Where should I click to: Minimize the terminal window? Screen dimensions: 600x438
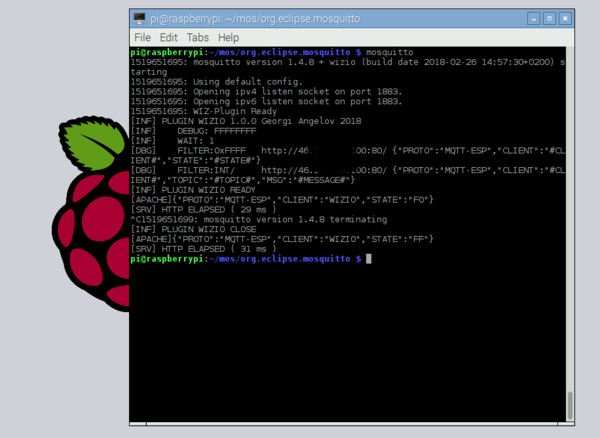pos(533,18)
